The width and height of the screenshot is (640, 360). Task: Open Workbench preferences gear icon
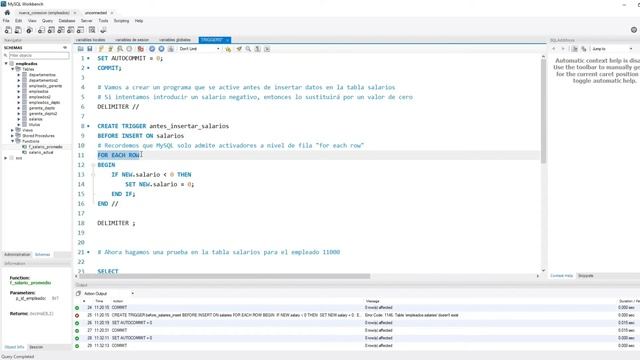tap(634, 30)
